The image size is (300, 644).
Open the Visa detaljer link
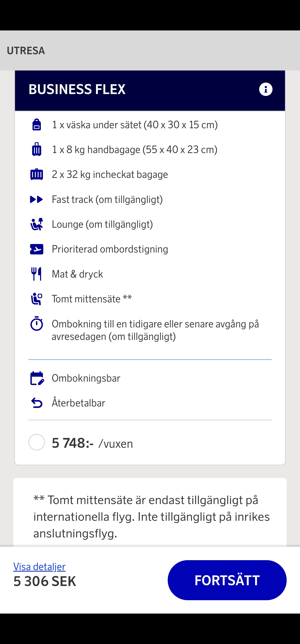pyautogui.click(x=39, y=567)
